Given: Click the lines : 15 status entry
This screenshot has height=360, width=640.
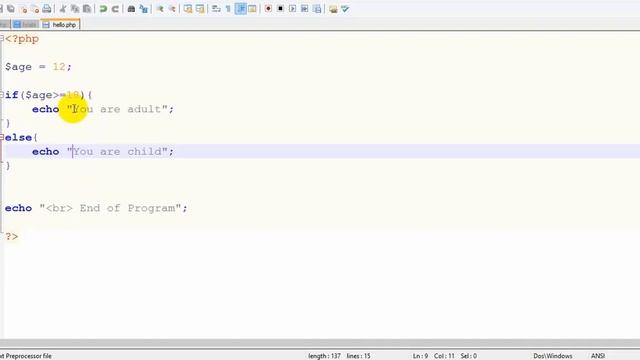Looking at the screenshot, I should coord(358,356).
